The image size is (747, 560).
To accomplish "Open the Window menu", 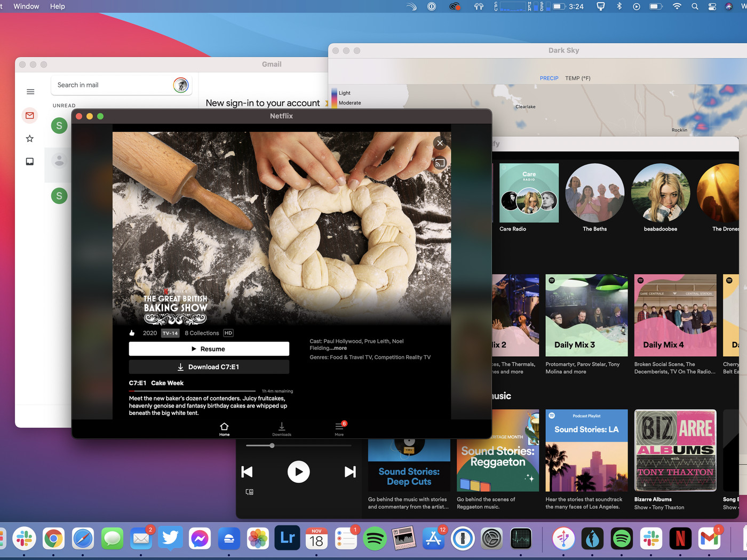I will click(x=26, y=6).
